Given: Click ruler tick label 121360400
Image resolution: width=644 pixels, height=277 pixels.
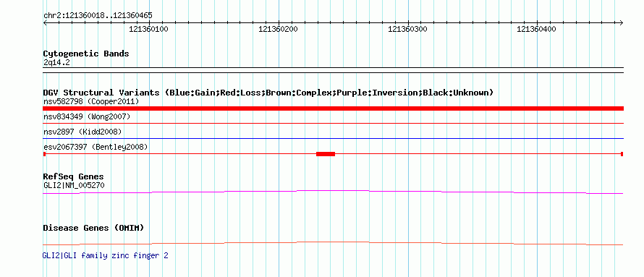Looking at the screenshot, I should [536, 29].
